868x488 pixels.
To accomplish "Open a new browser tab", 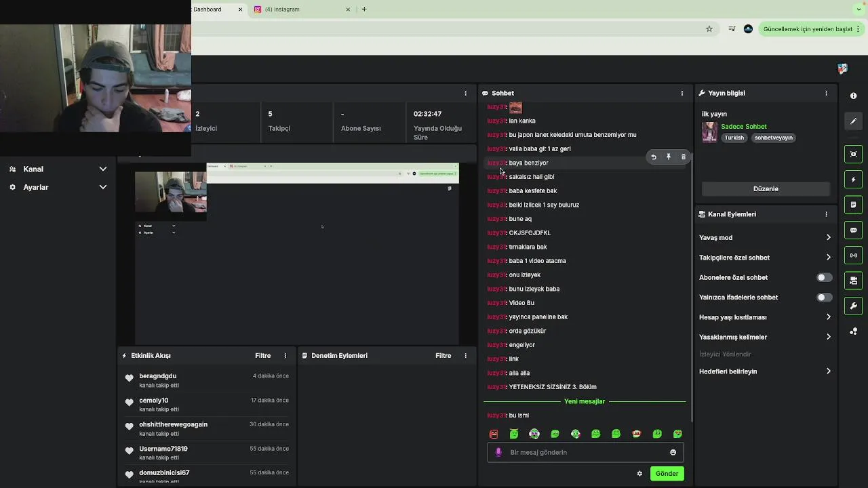I will click(x=364, y=9).
